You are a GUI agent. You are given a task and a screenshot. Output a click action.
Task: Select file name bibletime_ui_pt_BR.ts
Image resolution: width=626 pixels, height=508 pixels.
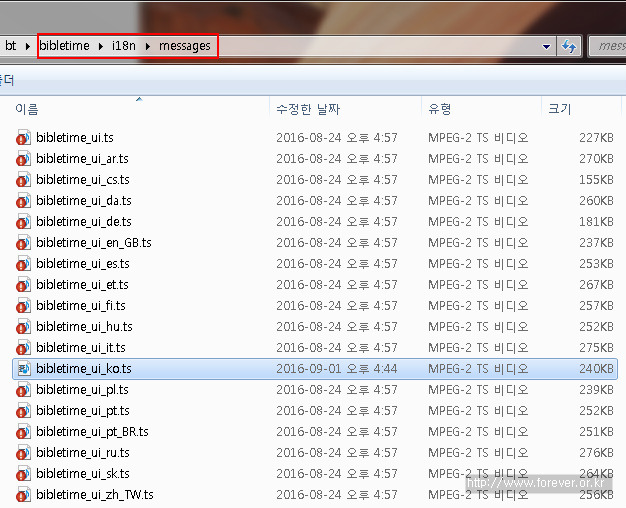tap(93, 432)
